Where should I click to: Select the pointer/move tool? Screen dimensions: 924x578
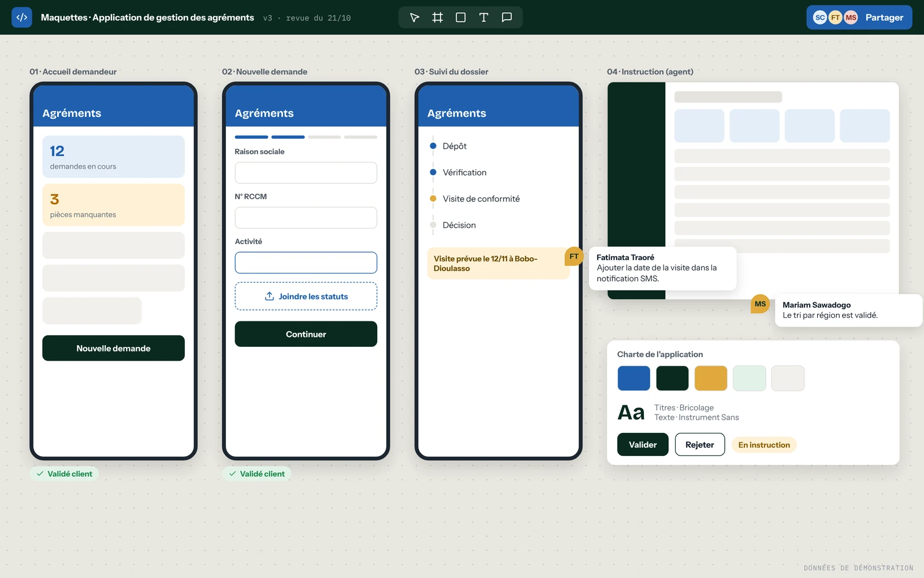point(415,17)
